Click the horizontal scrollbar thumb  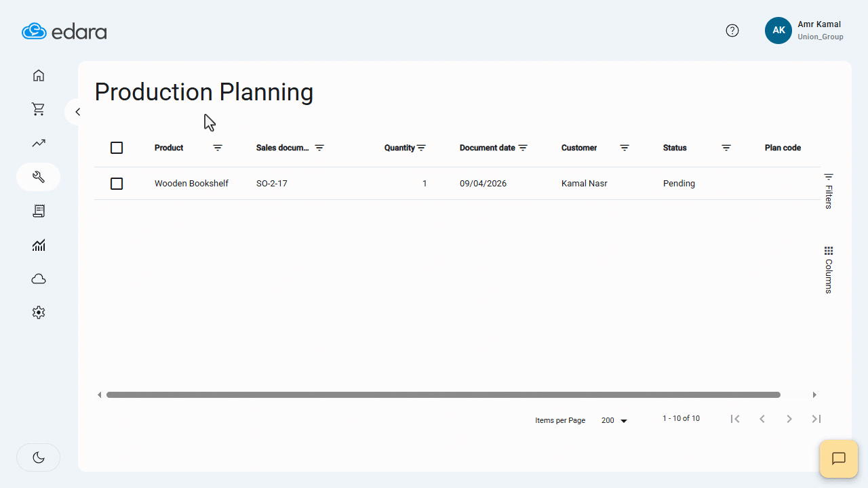click(x=443, y=394)
